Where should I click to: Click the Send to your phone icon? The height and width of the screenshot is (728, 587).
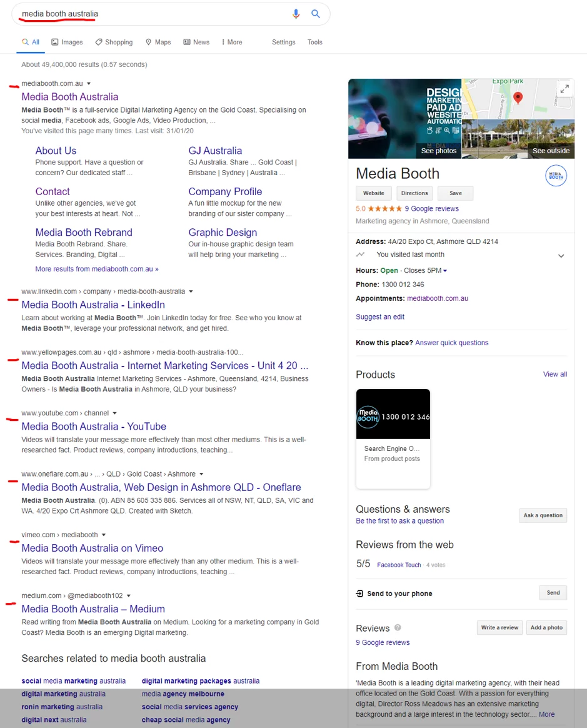359,594
